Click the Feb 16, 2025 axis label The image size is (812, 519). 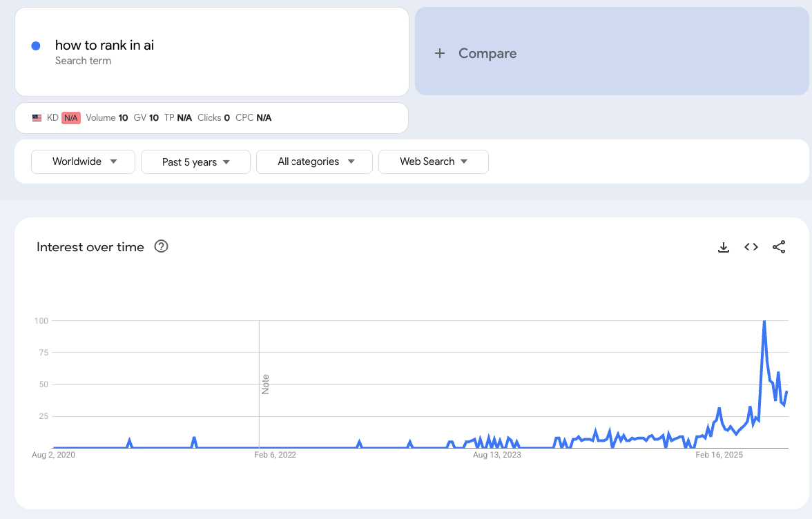719,455
